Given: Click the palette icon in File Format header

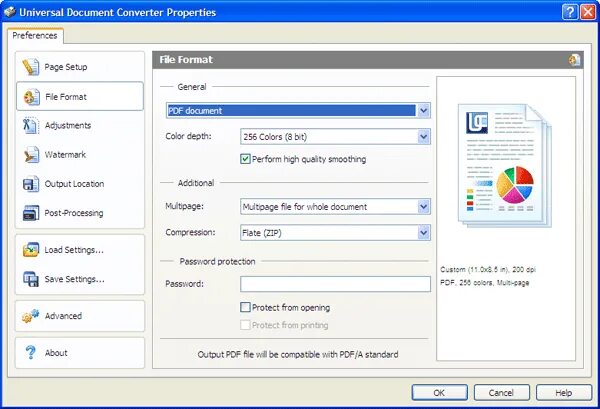Looking at the screenshot, I should click(574, 60).
